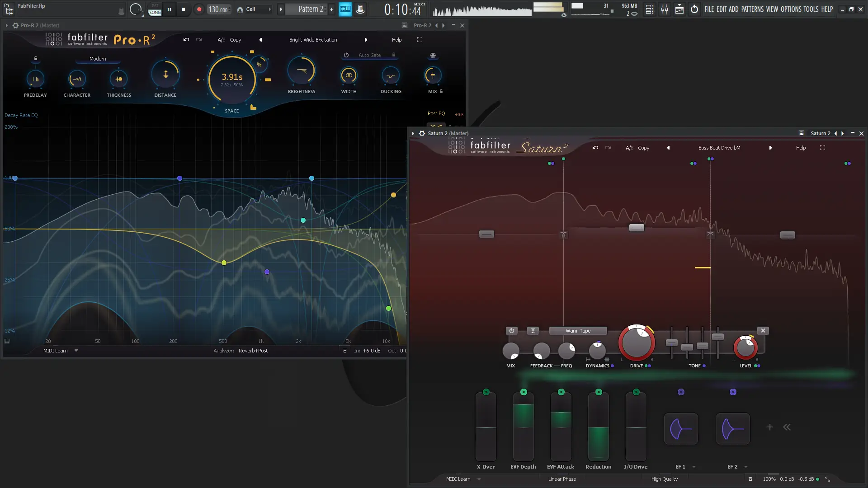Toggle the predelay lock icon
Screen dimensions: 868x488
coord(36,58)
